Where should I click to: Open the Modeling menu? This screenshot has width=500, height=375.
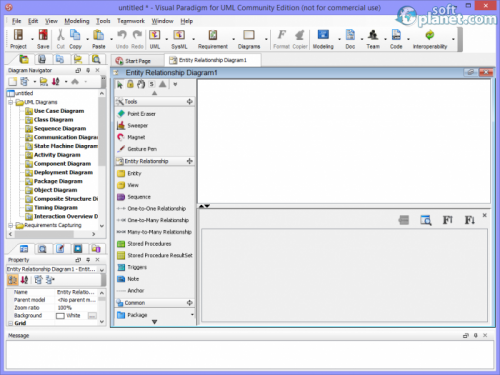click(77, 21)
